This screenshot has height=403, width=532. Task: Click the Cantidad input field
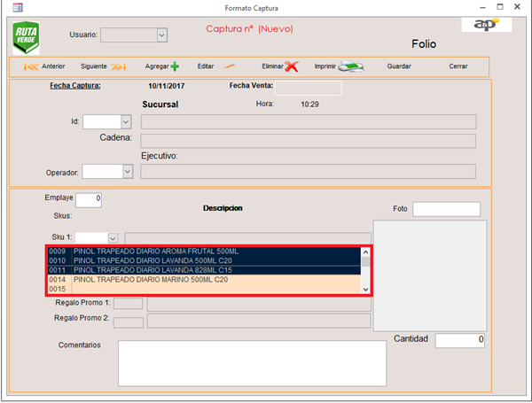(x=459, y=339)
